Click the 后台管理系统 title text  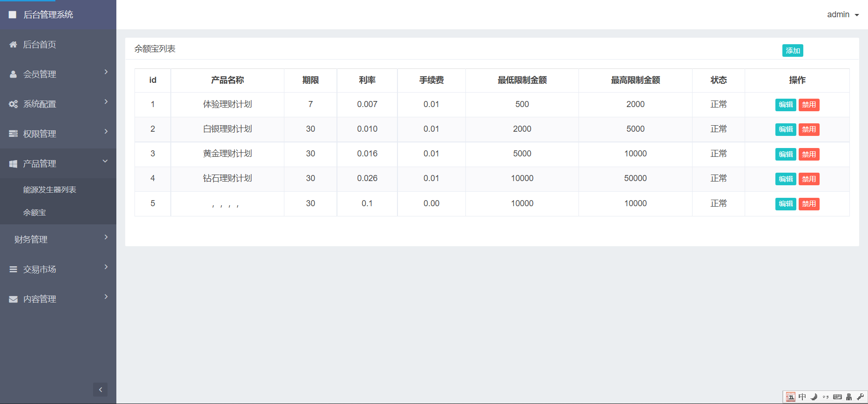[48, 15]
